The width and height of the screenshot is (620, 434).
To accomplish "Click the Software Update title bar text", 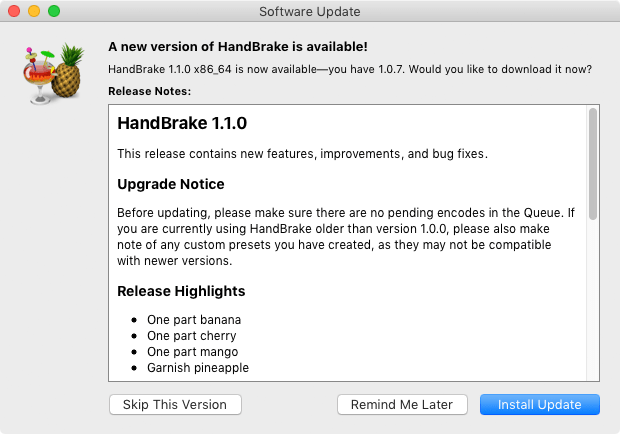I will tap(310, 11).
